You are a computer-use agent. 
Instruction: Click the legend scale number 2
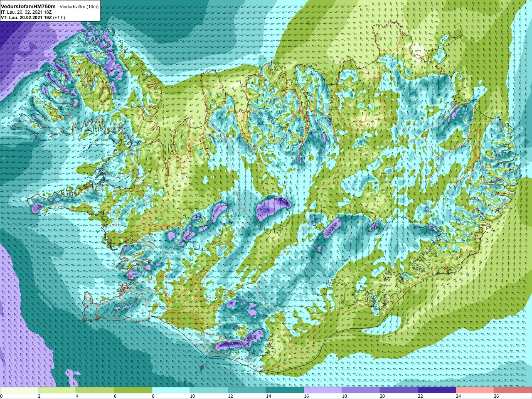point(39,396)
